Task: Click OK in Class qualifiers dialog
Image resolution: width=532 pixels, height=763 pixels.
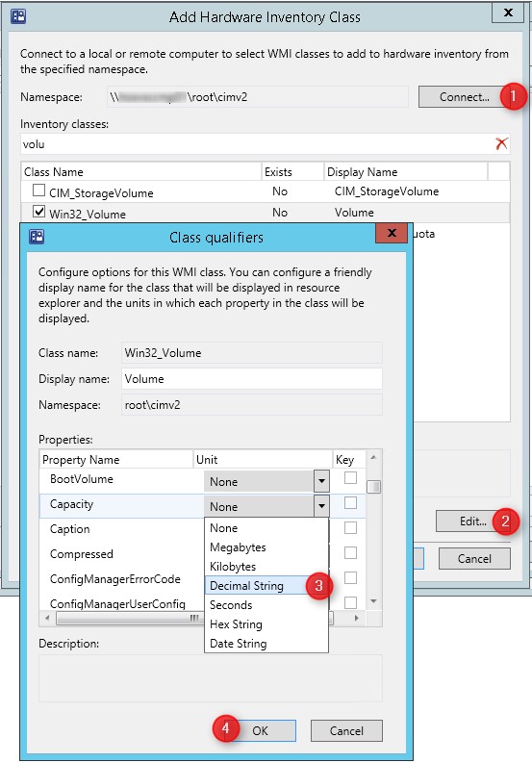Action: pyautogui.click(x=261, y=731)
